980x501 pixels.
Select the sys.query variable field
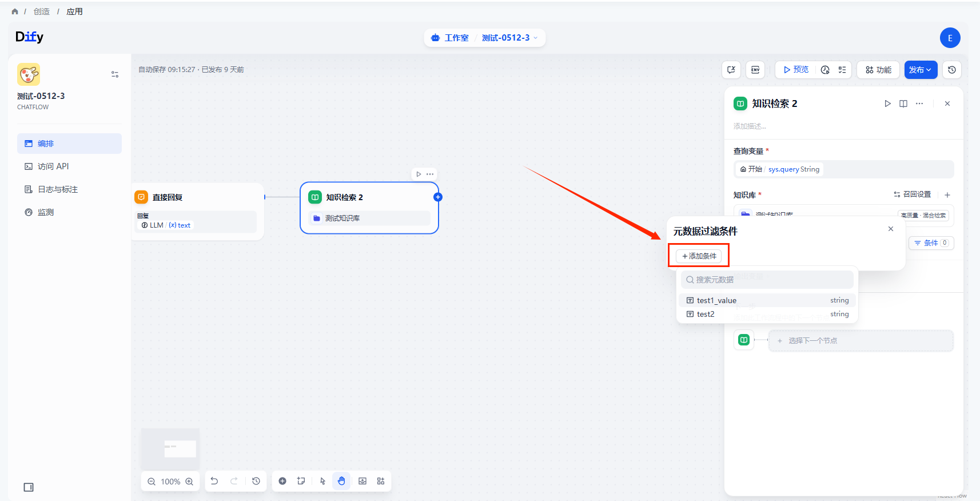(844, 169)
